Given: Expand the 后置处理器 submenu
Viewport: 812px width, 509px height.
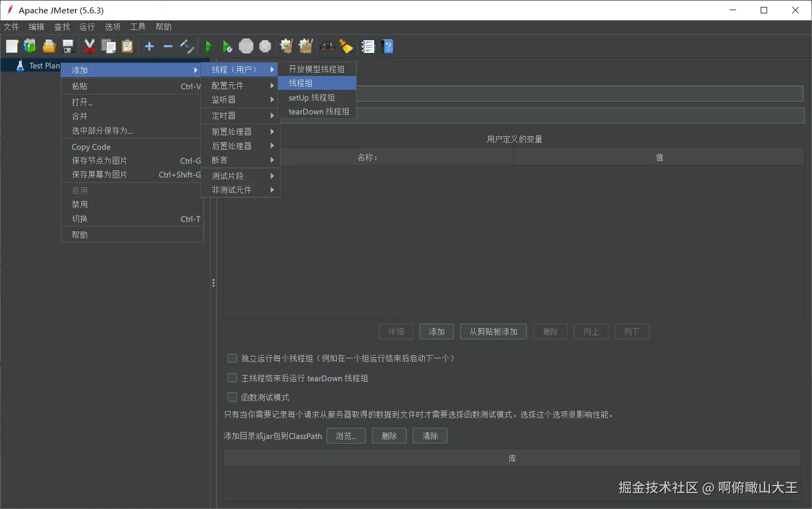Looking at the screenshot, I should click(x=241, y=146).
